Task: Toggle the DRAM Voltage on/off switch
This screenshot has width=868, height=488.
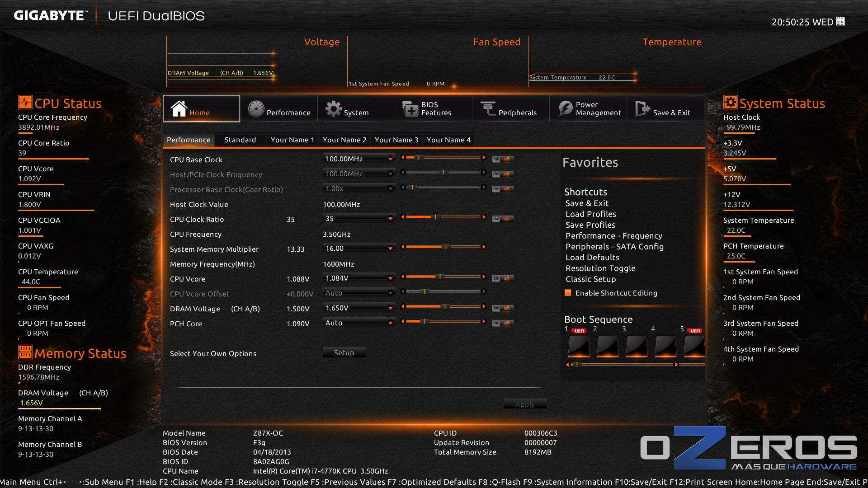Action: [503, 308]
